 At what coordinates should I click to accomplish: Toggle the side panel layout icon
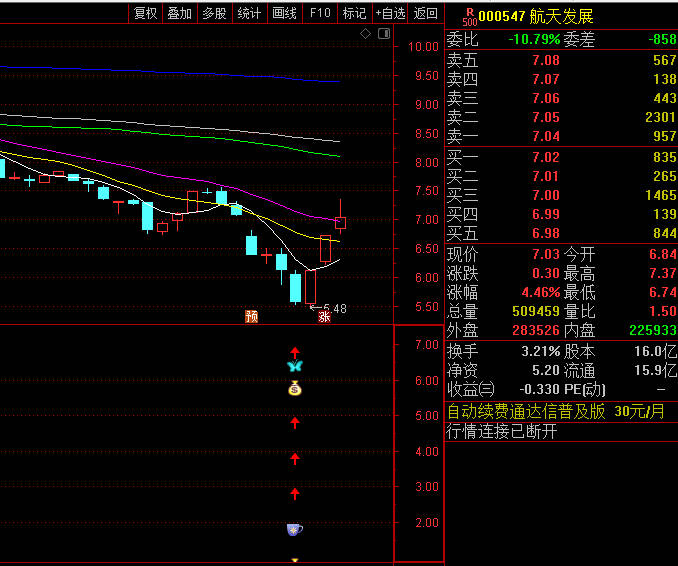(384, 34)
